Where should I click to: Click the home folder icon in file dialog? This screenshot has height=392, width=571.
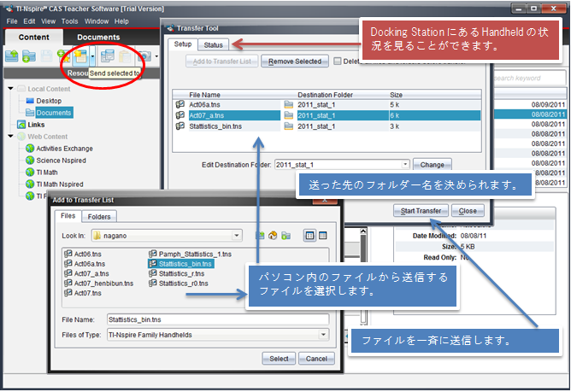coord(273,236)
